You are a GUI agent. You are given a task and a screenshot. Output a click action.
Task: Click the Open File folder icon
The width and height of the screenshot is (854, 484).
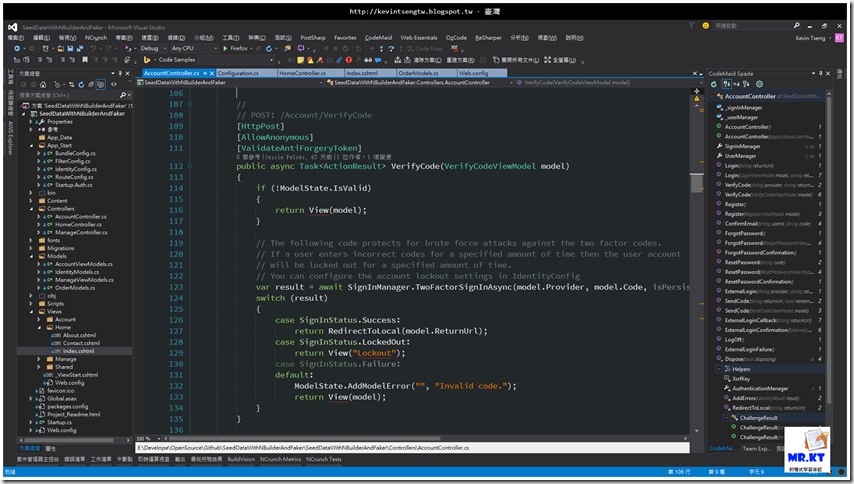[60, 48]
